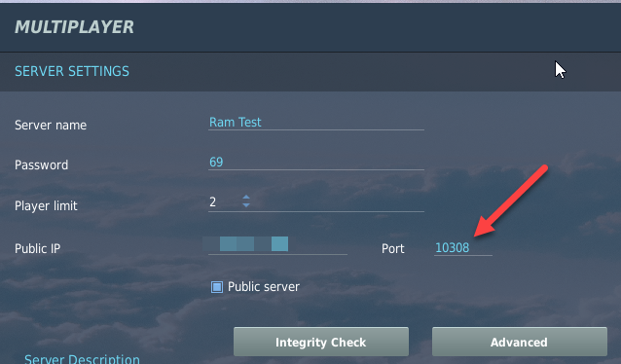
Task: Click the MULTIPLAYER title text
Action: [74, 27]
